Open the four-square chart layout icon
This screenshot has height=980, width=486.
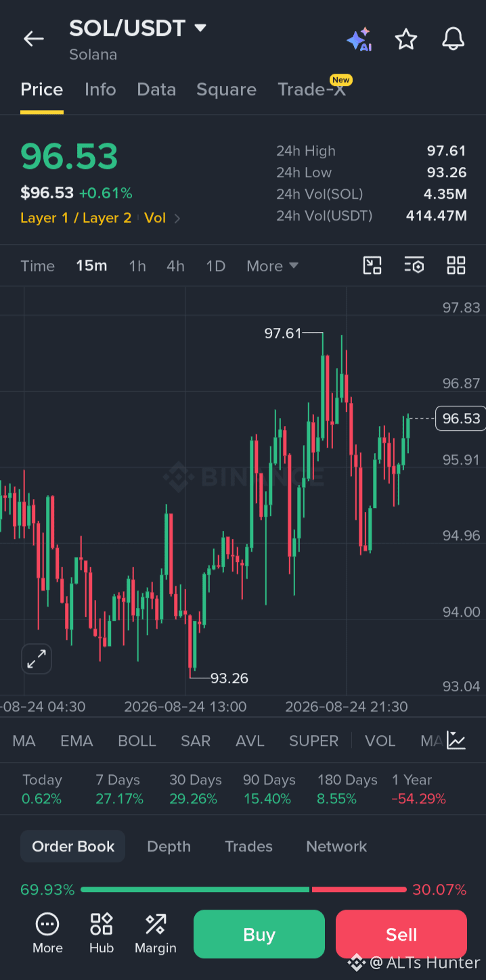coord(456,266)
